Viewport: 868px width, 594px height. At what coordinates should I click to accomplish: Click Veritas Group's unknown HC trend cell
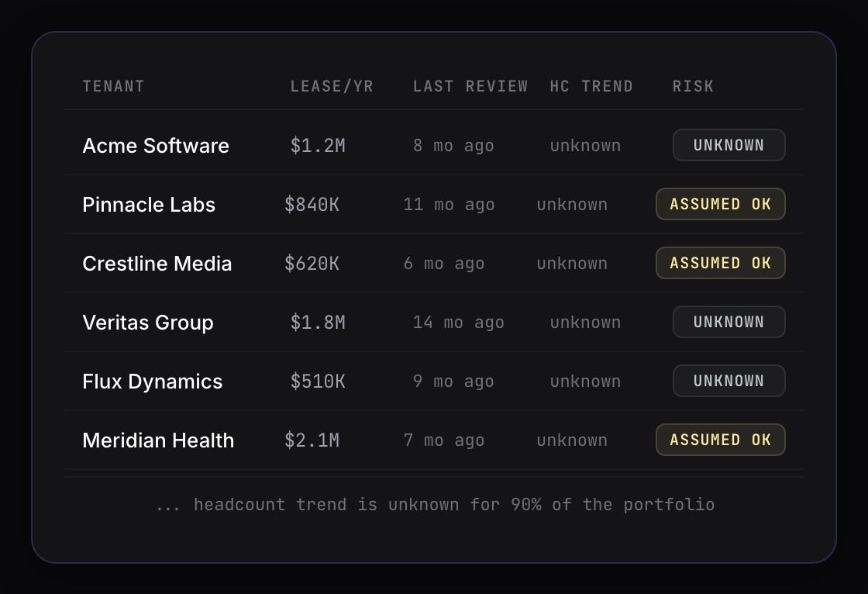click(x=585, y=323)
